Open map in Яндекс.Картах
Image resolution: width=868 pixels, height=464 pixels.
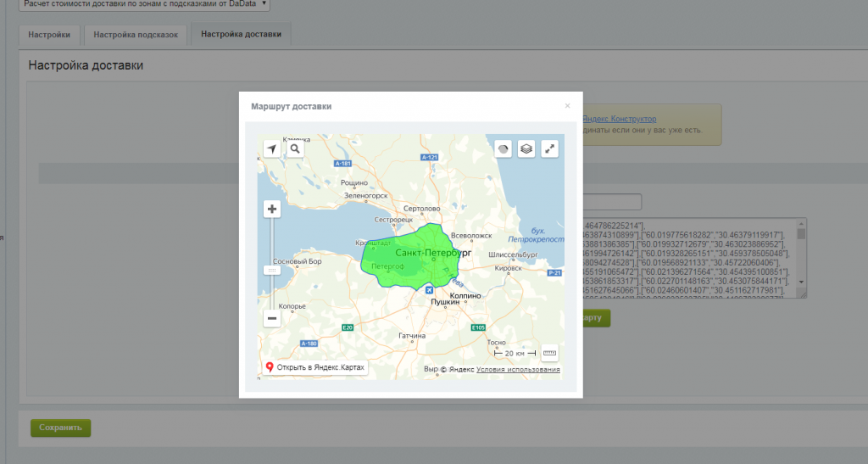(315, 367)
